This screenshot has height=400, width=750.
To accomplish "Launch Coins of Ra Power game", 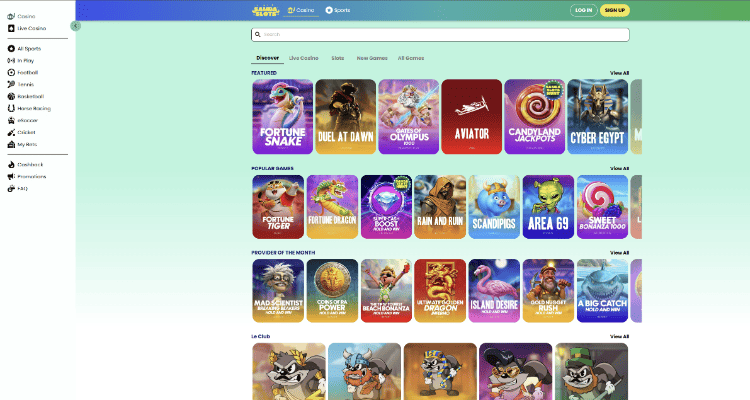I will (x=332, y=291).
